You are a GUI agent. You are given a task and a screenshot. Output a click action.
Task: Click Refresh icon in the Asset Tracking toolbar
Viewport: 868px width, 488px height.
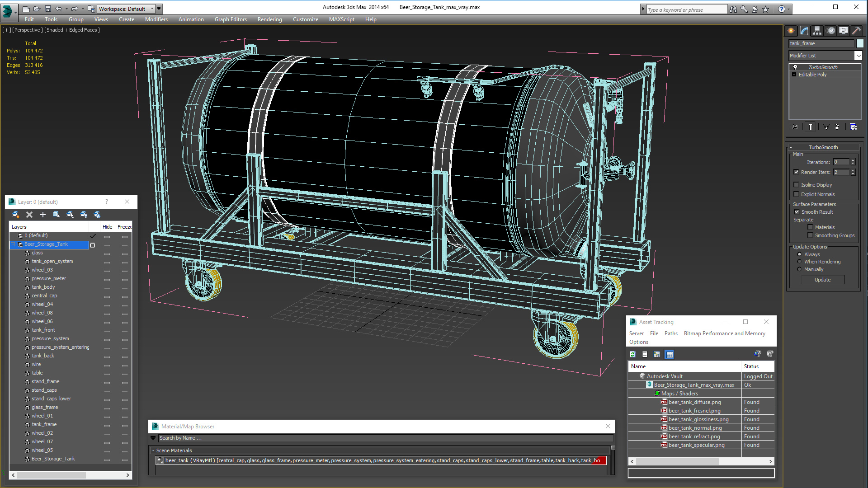(x=632, y=354)
